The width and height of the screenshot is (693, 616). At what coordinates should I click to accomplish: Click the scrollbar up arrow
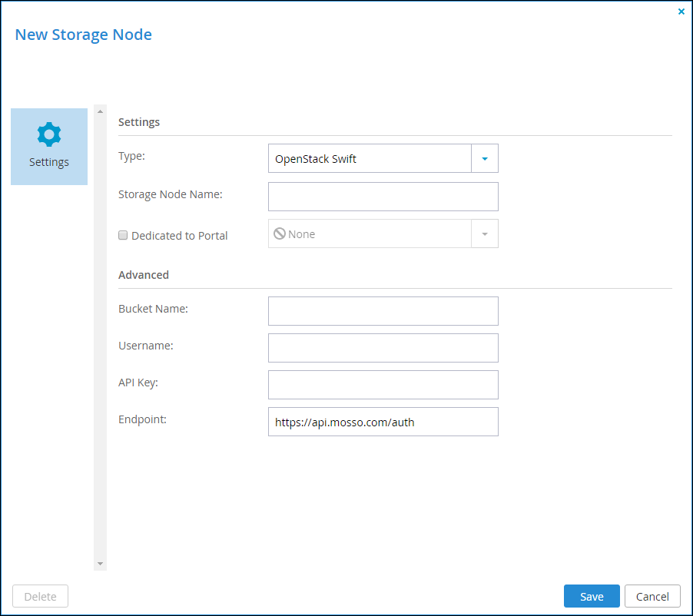tap(101, 111)
